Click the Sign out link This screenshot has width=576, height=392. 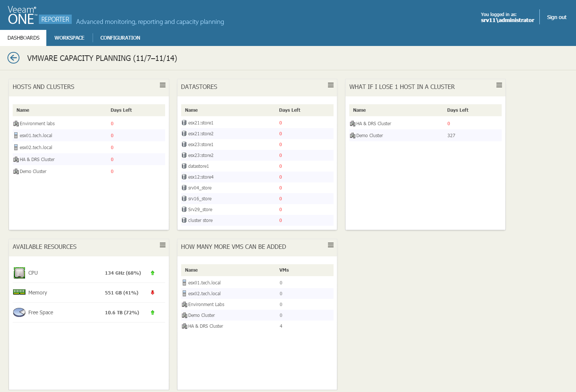pos(557,17)
